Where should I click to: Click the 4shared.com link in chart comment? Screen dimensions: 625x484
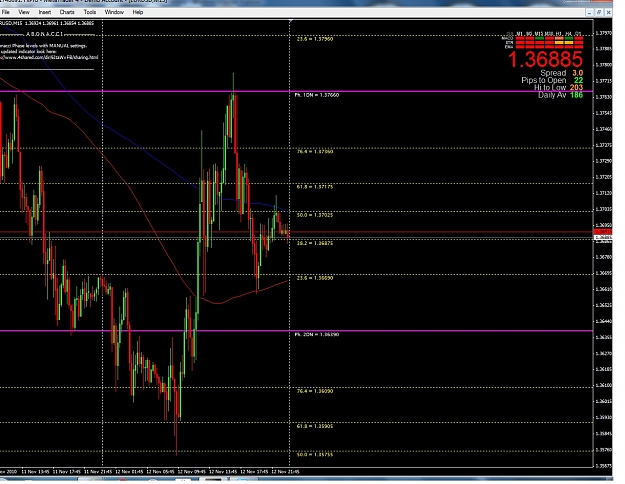click(x=49, y=57)
